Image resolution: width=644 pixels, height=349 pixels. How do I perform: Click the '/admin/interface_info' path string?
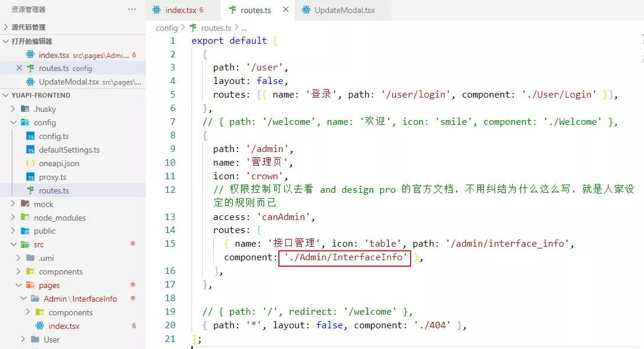(508, 243)
